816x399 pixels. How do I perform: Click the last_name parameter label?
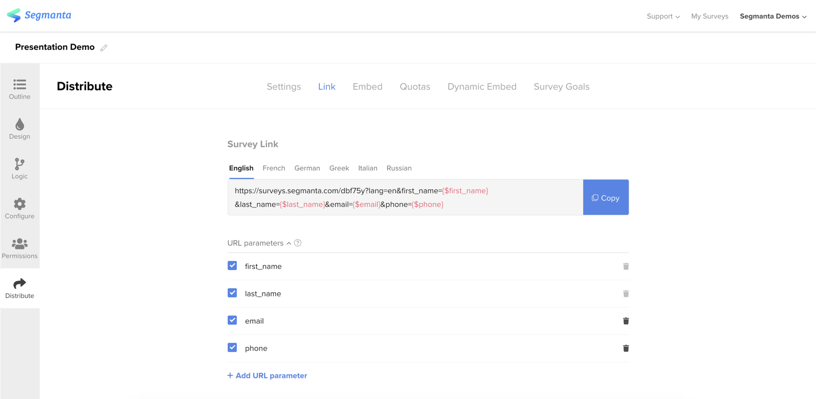pyautogui.click(x=263, y=294)
